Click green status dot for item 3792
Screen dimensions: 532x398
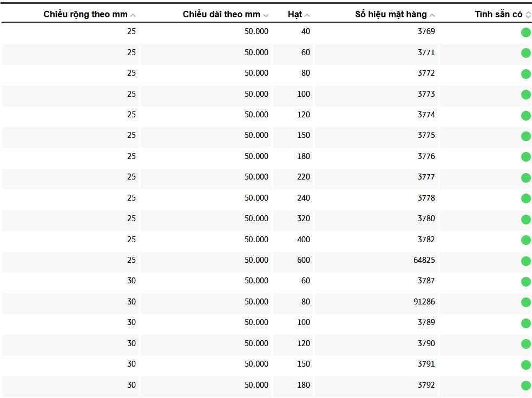point(526,386)
